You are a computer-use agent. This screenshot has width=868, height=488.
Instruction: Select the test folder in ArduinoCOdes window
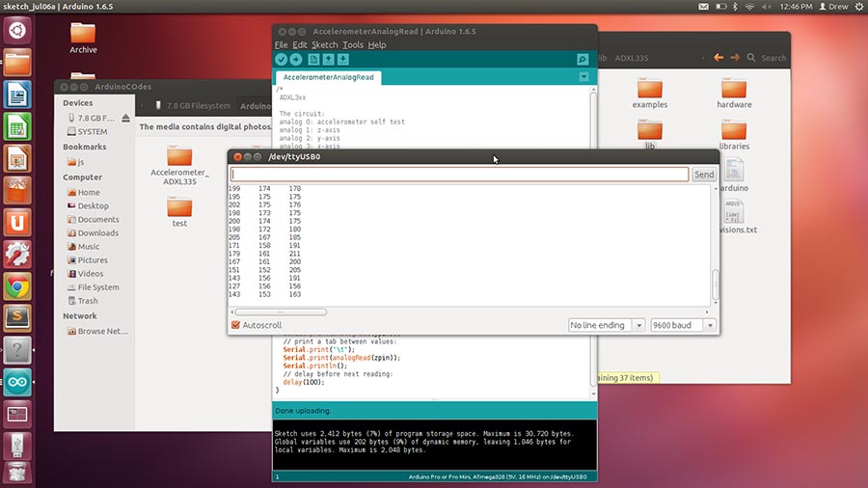click(179, 212)
